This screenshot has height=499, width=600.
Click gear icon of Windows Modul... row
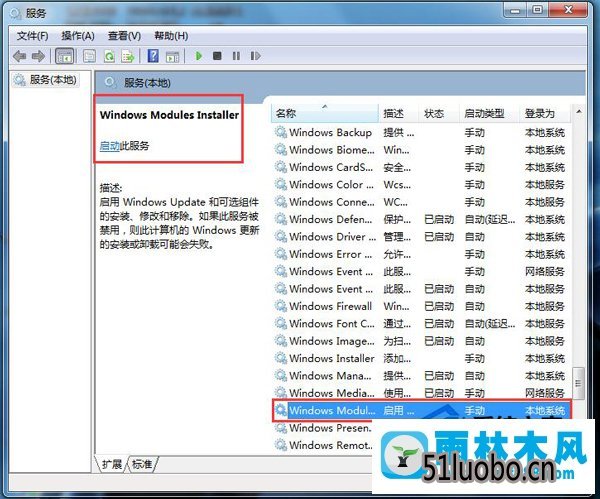point(281,411)
